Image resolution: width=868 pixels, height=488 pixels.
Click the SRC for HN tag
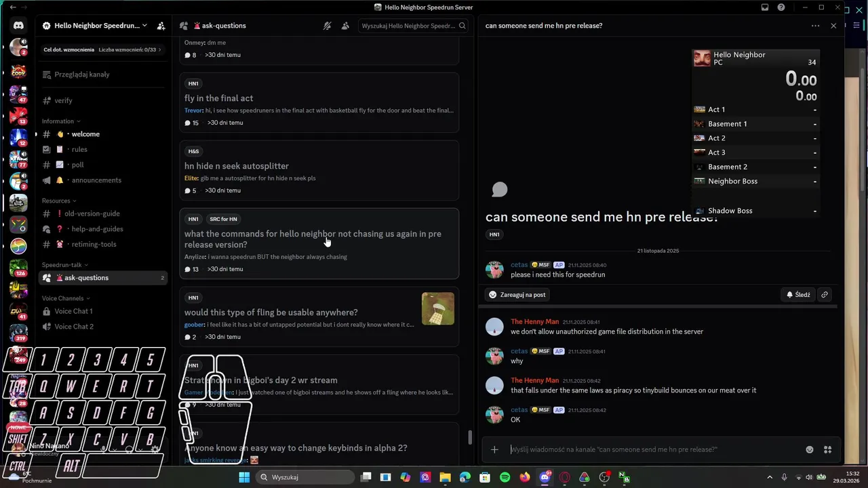223,219
